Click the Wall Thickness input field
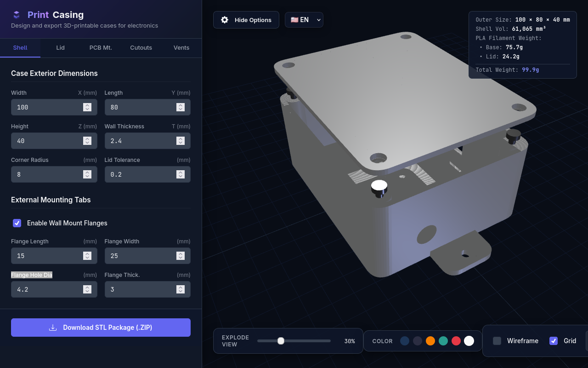This screenshot has height=368, width=588. click(147, 141)
